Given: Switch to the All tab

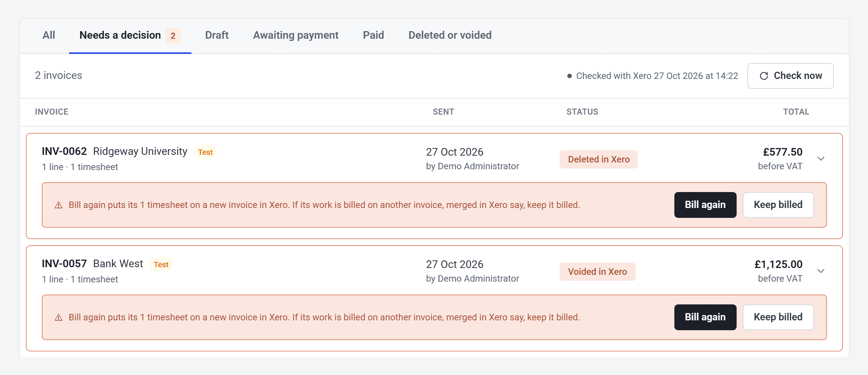Looking at the screenshot, I should coord(49,35).
